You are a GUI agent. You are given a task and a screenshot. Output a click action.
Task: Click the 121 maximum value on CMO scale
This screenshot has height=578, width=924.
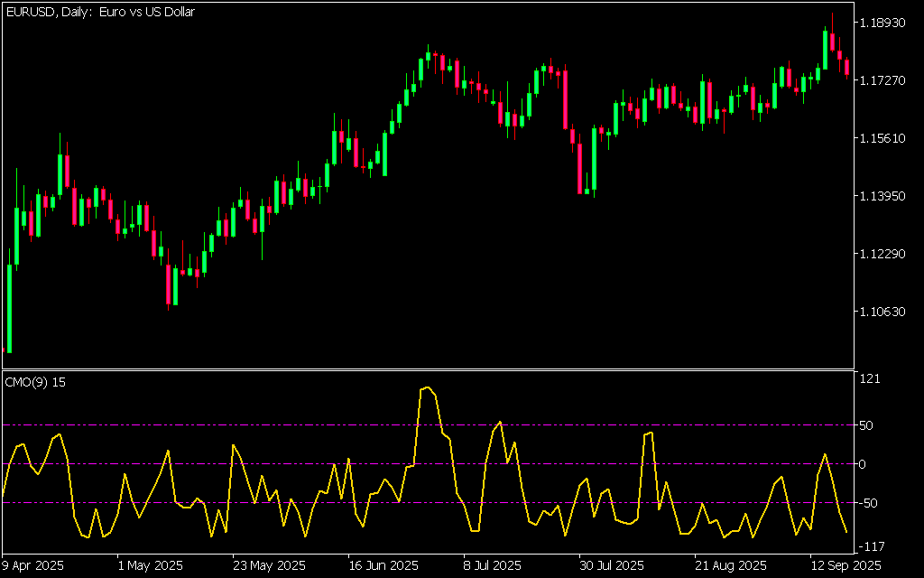tap(871, 379)
